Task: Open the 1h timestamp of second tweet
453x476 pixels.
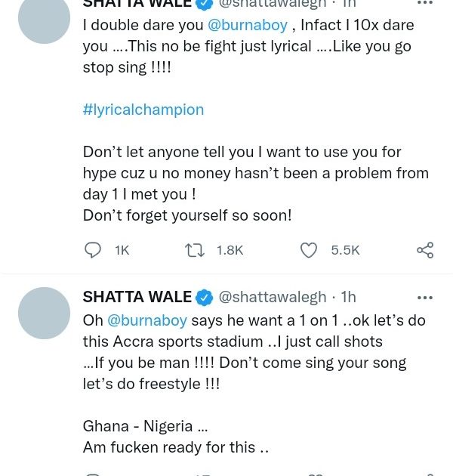Action: (348, 297)
